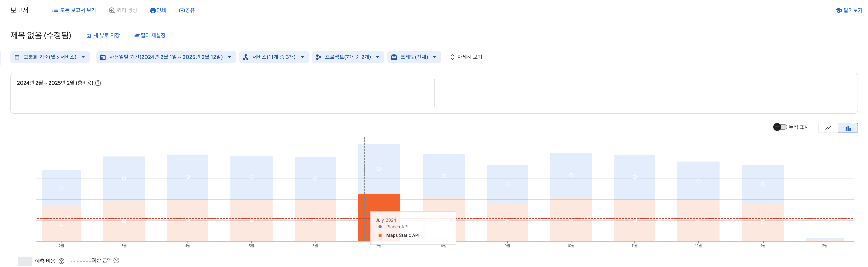The width and height of the screenshot is (868, 267).
Task: Click help icon next to 예산 금액
Action: [x=116, y=260]
